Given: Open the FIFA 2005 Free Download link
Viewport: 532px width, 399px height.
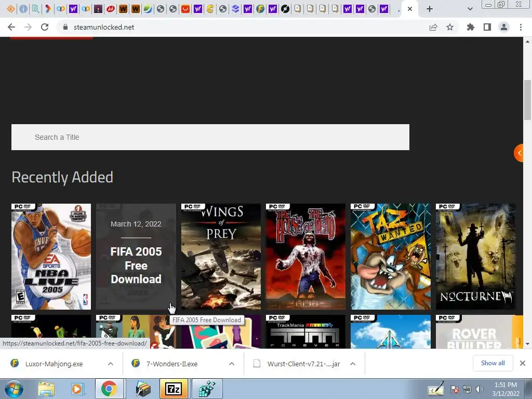Looking at the screenshot, I should 136,257.
